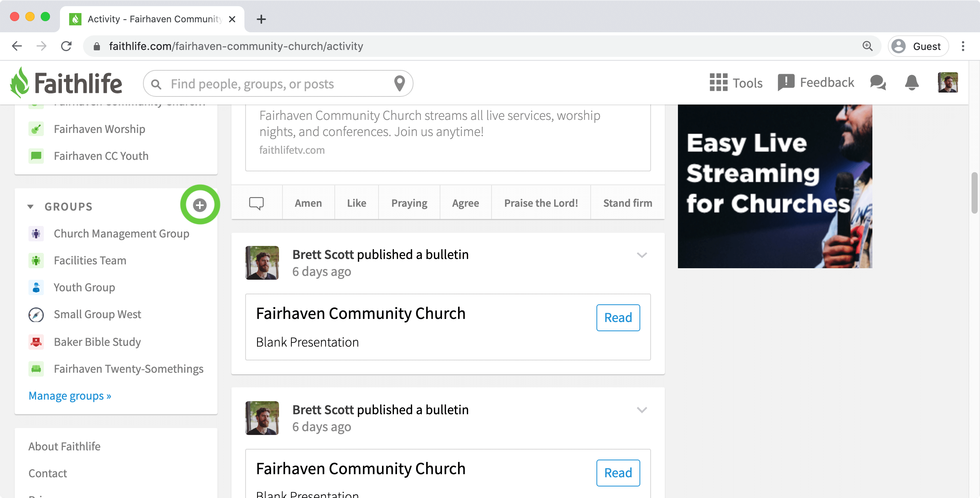This screenshot has width=980, height=498.
Task: Open Manage groups link
Action: click(x=70, y=395)
